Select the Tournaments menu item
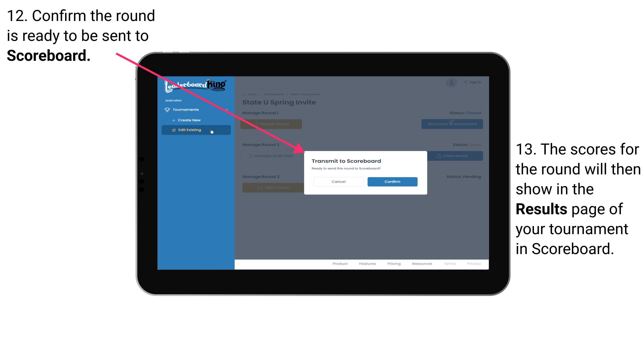Viewport: 644px width, 346px height. pos(186,109)
